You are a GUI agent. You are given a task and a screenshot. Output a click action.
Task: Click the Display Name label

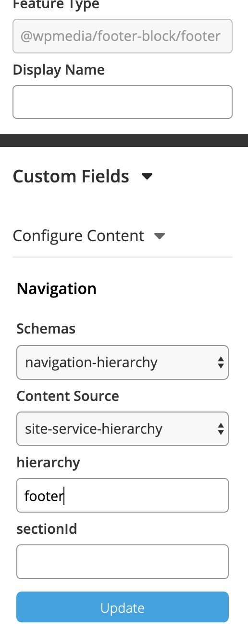pyautogui.click(x=59, y=70)
